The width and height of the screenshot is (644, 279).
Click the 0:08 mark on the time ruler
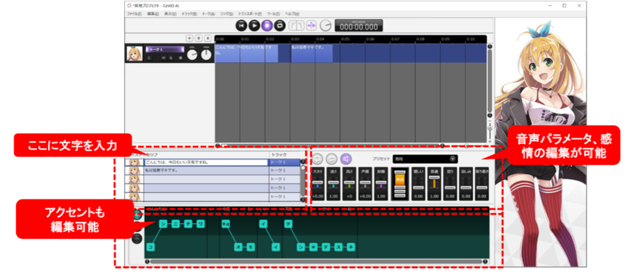point(420,39)
